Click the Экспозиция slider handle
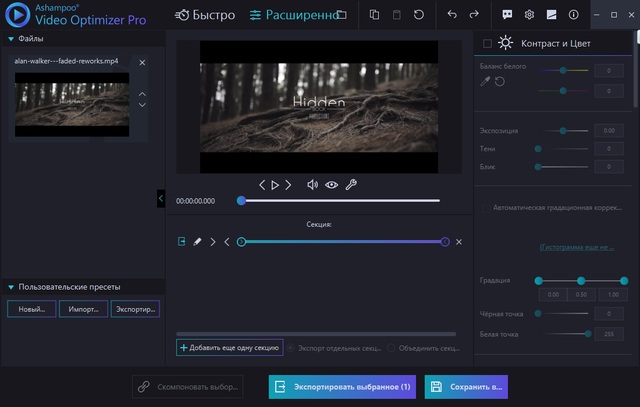Viewport: 640px width, 407px height. tap(563, 131)
